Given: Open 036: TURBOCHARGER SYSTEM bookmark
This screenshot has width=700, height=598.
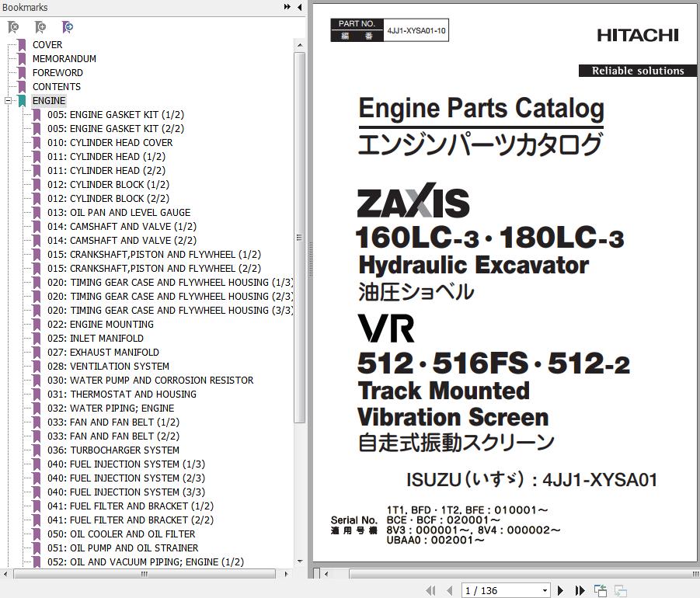Looking at the screenshot, I should [x=113, y=450].
